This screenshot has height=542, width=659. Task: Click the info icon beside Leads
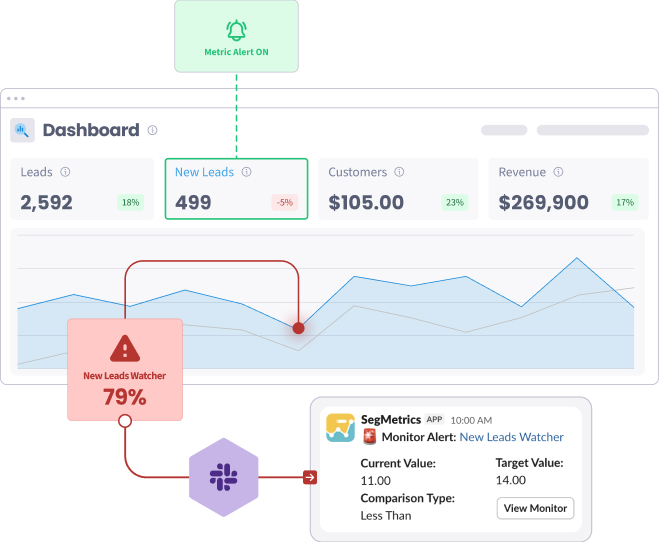coord(65,172)
